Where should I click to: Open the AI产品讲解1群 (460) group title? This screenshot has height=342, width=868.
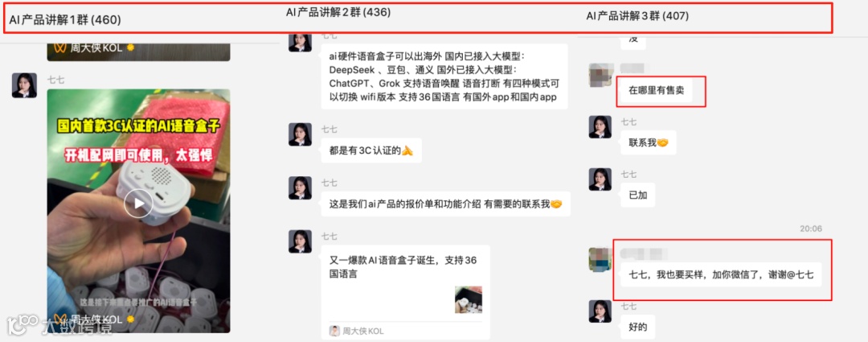65,20
